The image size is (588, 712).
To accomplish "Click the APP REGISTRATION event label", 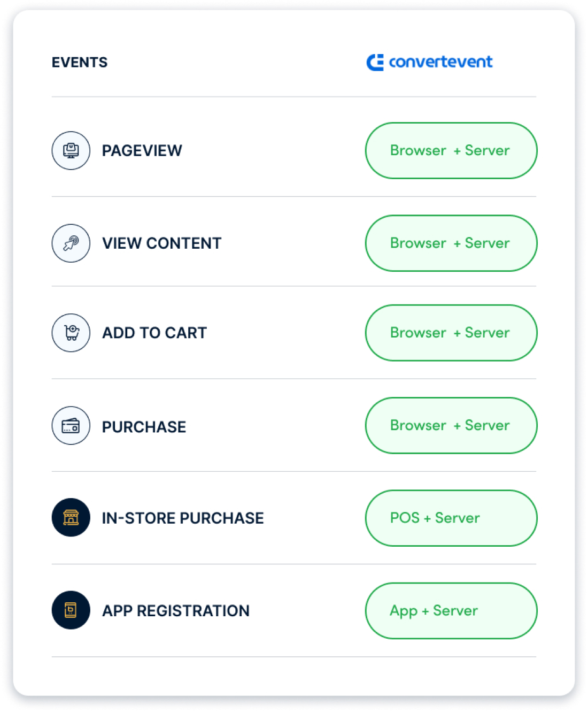I will (176, 610).
